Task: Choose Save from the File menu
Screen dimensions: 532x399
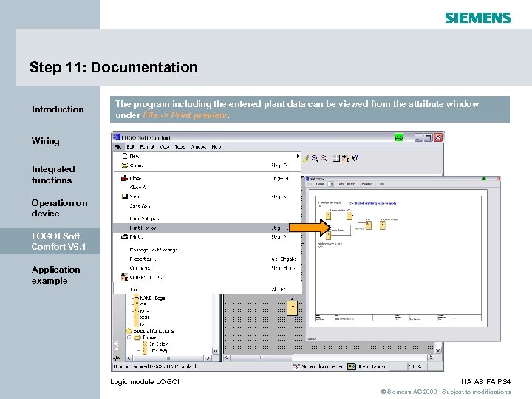Action: pos(207,197)
